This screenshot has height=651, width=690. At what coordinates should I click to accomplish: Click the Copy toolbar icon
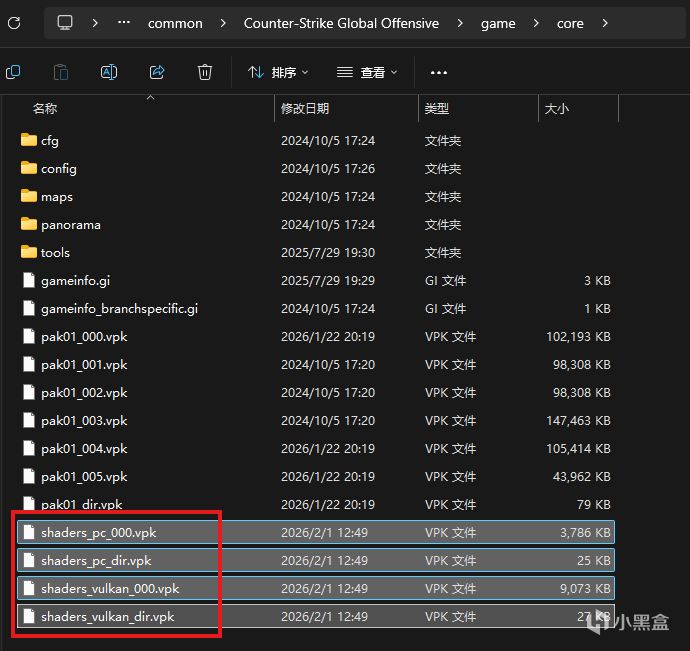click(13, 72)
